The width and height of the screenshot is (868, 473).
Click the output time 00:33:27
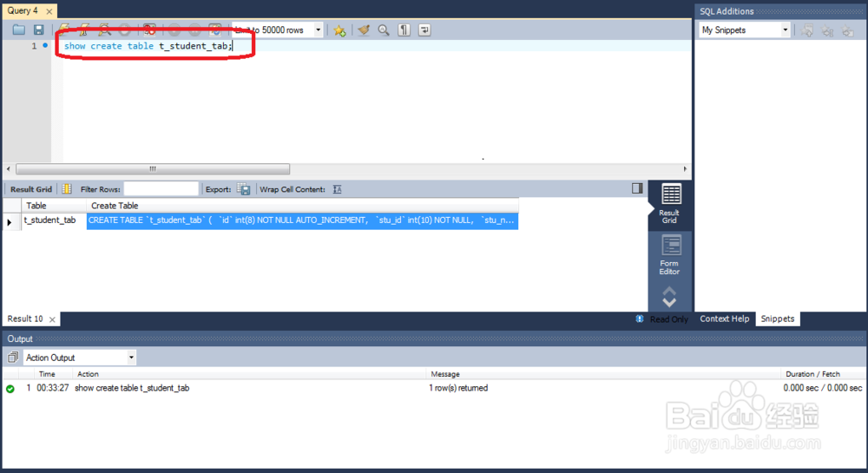(x=53, y=388)
